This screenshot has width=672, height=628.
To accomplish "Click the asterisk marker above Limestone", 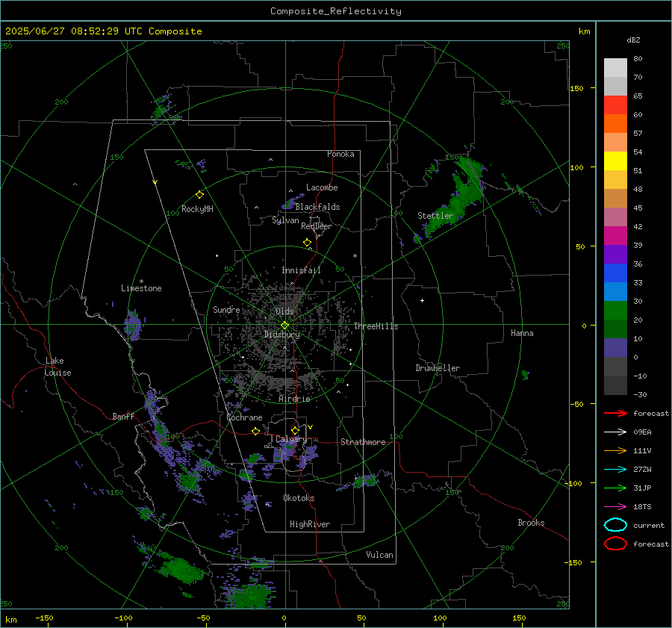I will (141, 282).
